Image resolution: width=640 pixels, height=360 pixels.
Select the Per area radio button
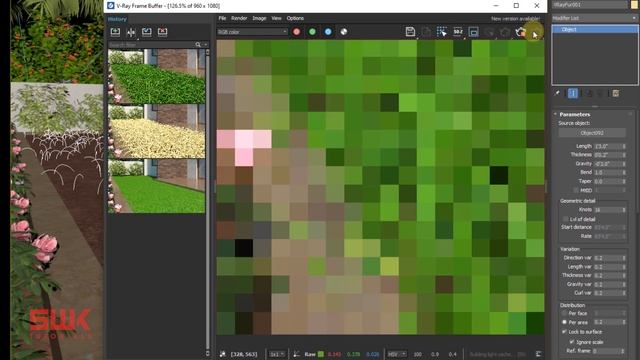click(x=564, y=322)
